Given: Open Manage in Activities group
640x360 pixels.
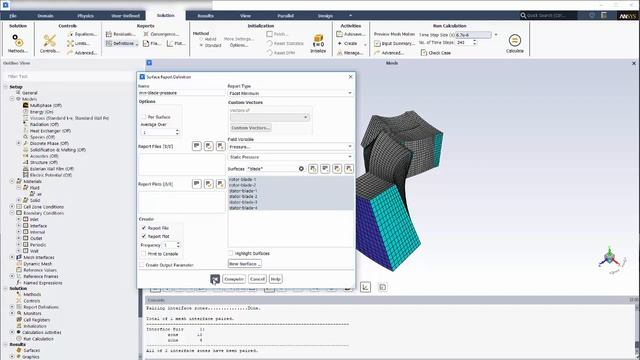Looking at the screenshot, I should 350,53.
